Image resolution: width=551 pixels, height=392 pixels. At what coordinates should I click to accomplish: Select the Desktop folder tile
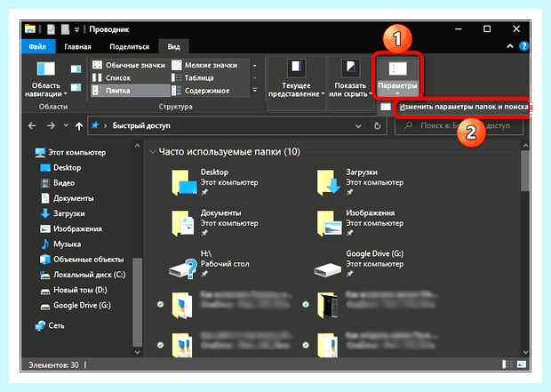(215, 181)
